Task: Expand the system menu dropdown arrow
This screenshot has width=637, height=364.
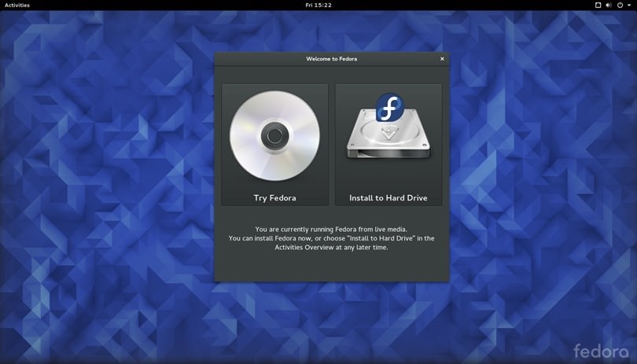Action: tap(629, 6)
